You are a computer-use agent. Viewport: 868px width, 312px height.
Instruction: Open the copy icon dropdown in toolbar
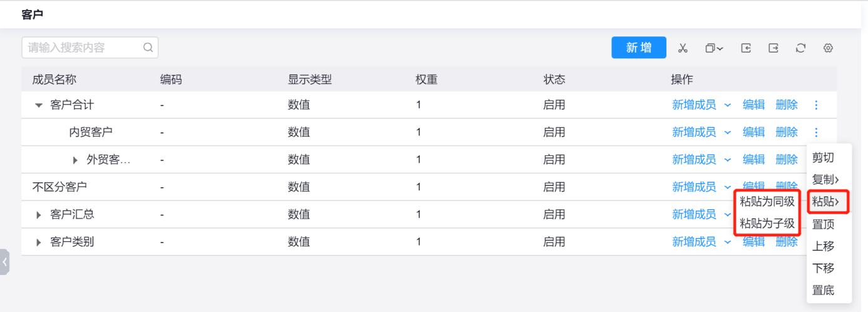tap(714, 48)
